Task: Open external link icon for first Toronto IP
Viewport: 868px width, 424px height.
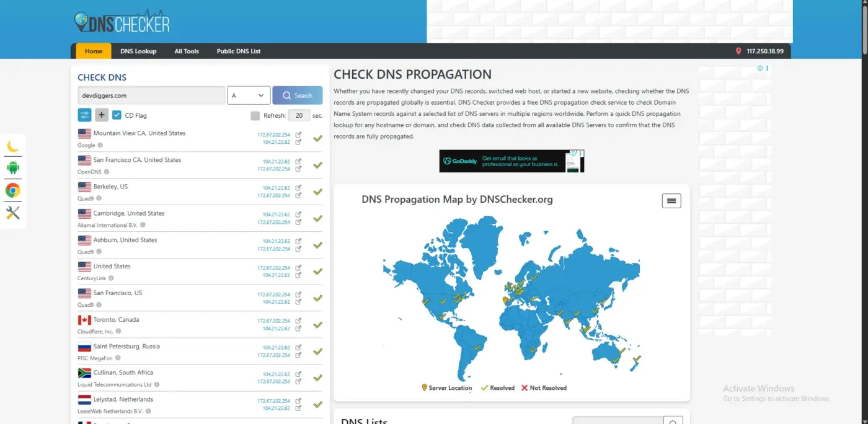Action: click(298, 321)
